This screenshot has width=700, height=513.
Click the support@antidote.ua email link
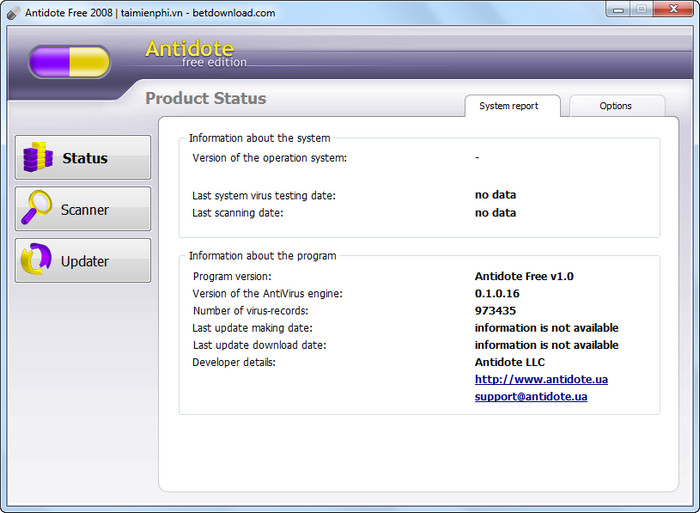530,396
